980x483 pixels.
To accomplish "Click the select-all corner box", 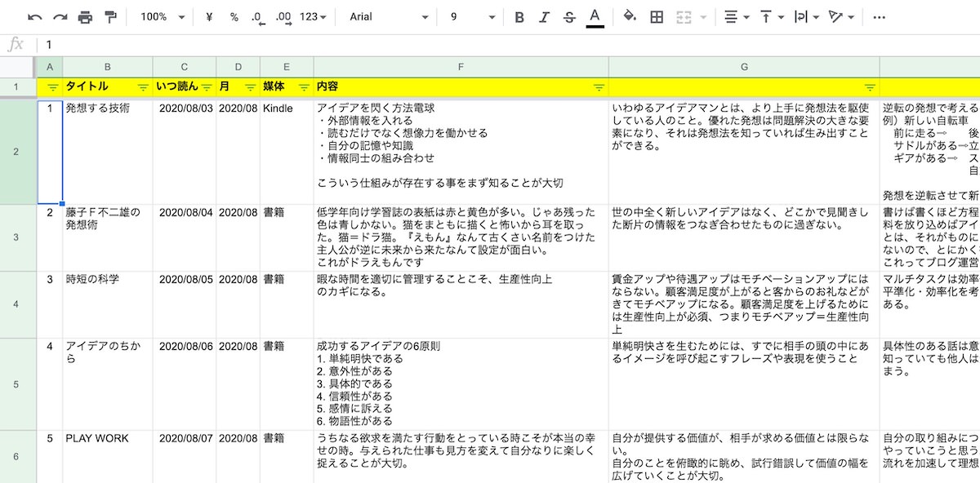I will click(18, 66).
